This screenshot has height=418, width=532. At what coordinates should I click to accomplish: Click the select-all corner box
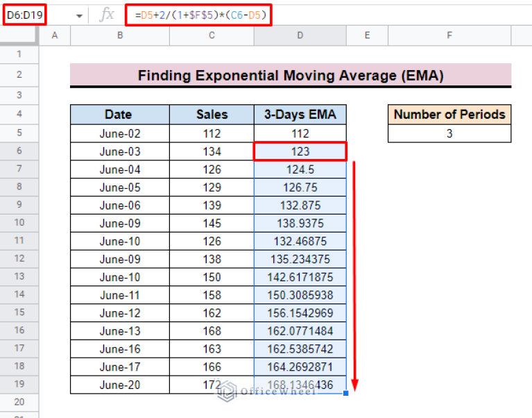tap(19, 36)
